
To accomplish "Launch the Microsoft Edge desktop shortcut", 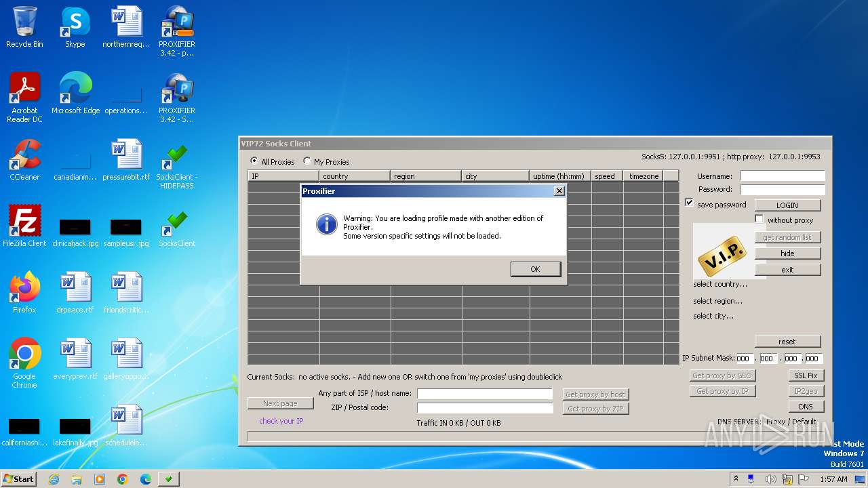I will [x=75, y=94].
